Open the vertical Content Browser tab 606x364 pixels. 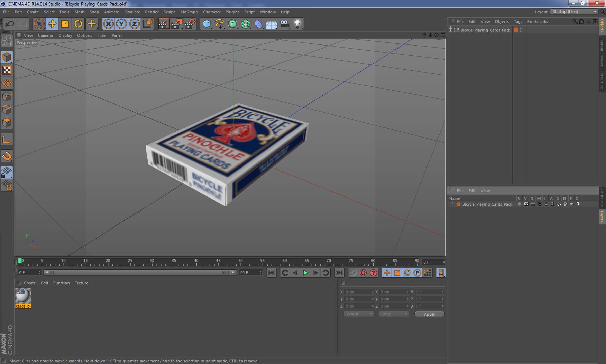point(602,52)
